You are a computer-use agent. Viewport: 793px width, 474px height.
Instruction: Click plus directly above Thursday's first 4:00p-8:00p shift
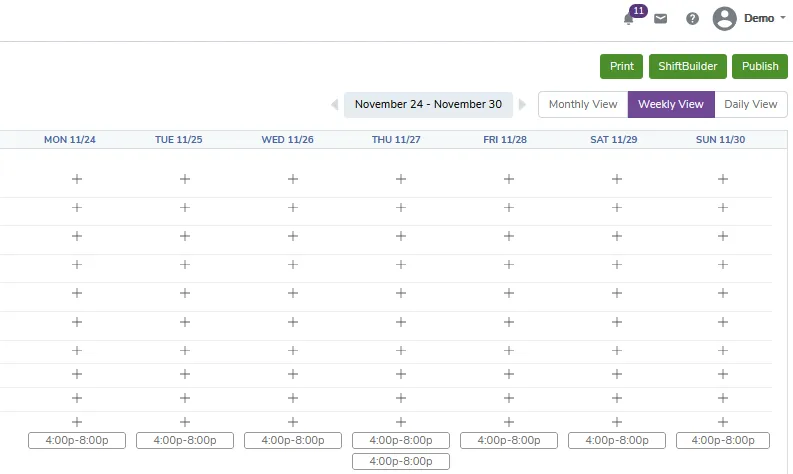tap(401, 422)
